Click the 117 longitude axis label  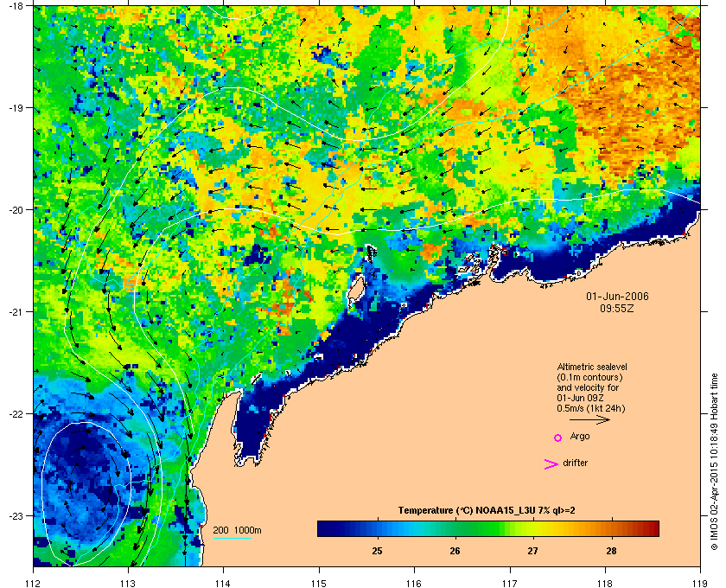click(509, 584)
